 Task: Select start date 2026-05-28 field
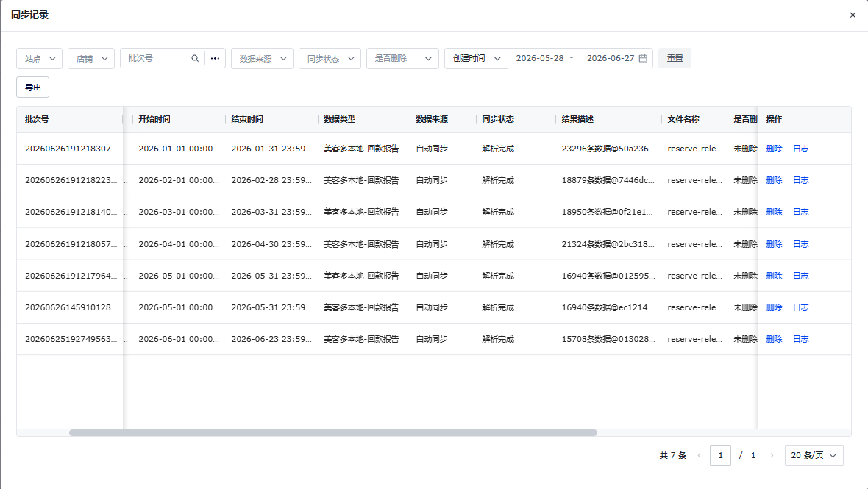click(540, 58)
